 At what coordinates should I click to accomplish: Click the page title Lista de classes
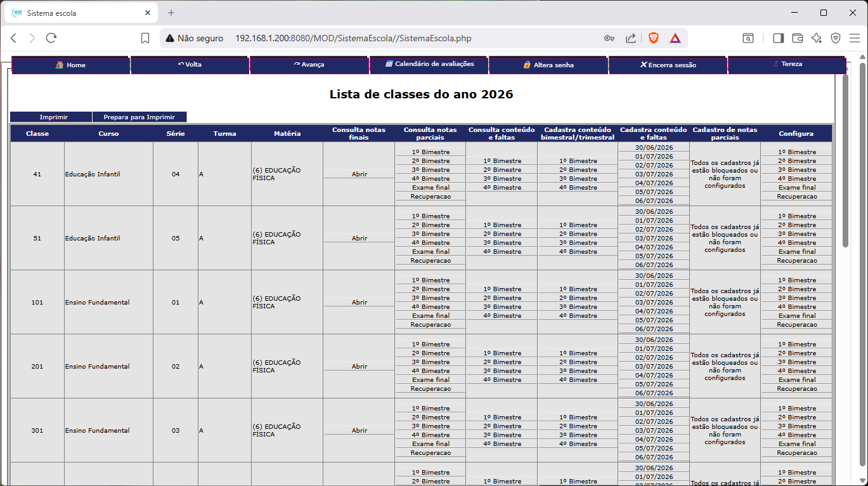coord(421,95)
